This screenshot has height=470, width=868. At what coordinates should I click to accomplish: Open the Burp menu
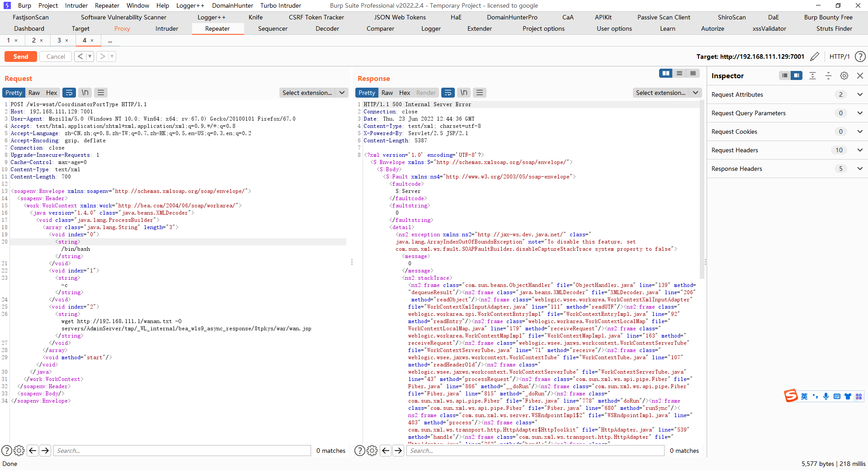point(24,5)
